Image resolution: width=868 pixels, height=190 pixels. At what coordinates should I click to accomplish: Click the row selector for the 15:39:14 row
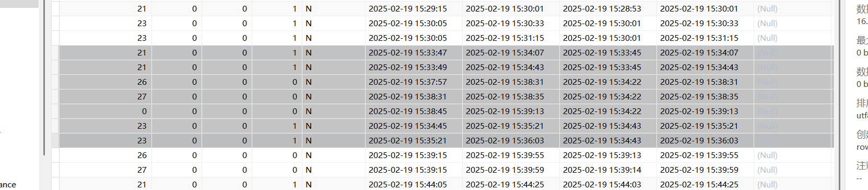55,170
